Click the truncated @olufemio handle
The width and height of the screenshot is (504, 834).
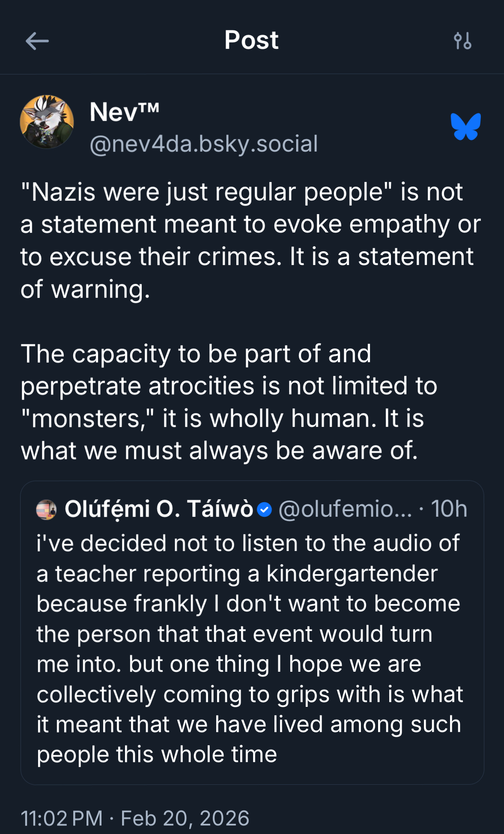pyautogui.click(x=345, y=509)
